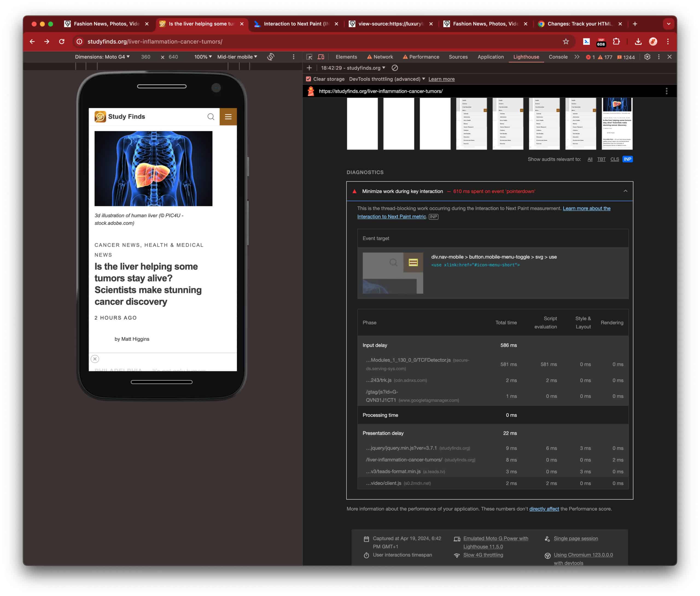Click the search magnifier on Study Finds
This screenshot has width=700, height=596.
tap(211, 116)
